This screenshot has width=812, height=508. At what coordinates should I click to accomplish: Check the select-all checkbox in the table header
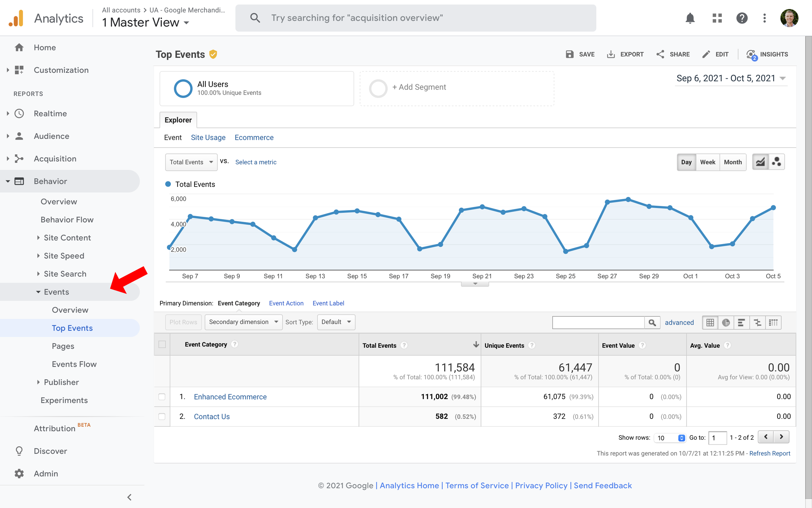162,345
